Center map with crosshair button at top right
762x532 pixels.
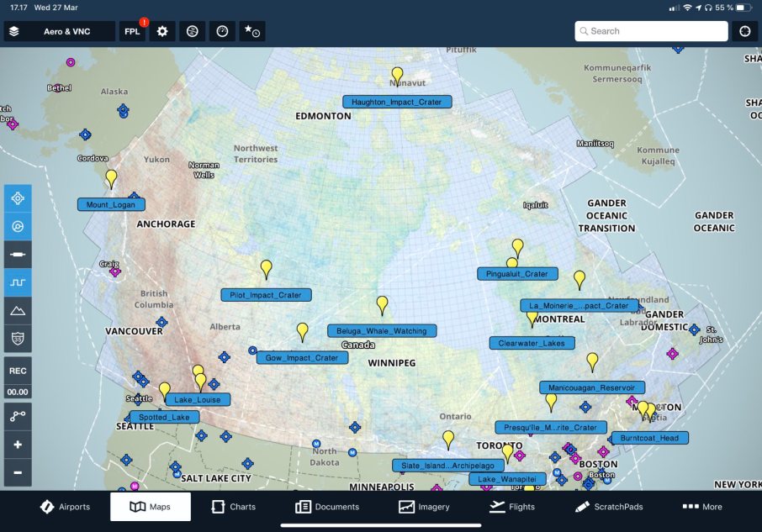coord(744,31)
